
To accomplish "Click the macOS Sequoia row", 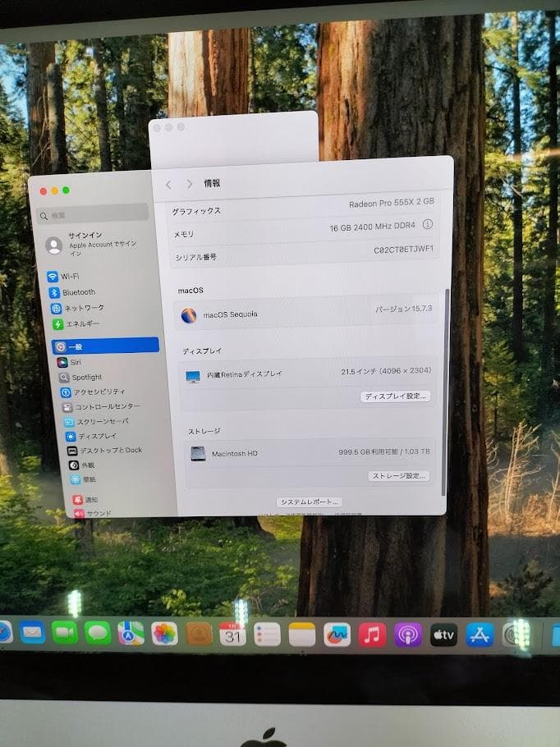I will [306, 313].
